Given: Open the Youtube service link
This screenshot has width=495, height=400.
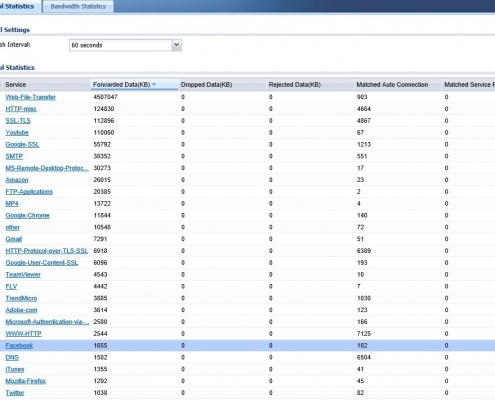Looking at the screenshot, I should pyautogui.click(x=17, y=133).
